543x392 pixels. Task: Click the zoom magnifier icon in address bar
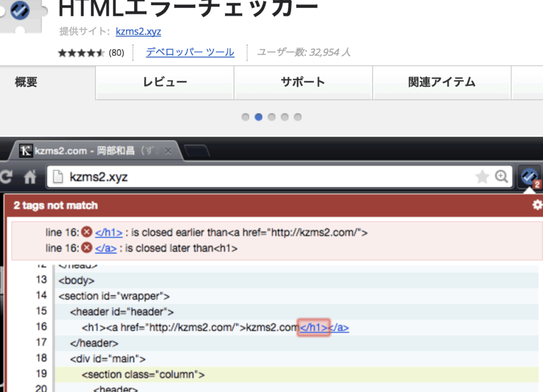[501, 177]
